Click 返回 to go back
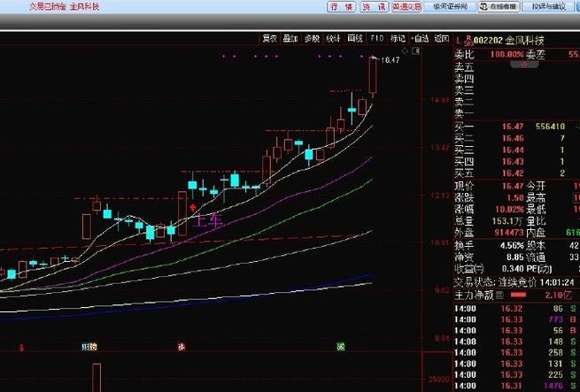580x392 pixels. pos(442,39)
